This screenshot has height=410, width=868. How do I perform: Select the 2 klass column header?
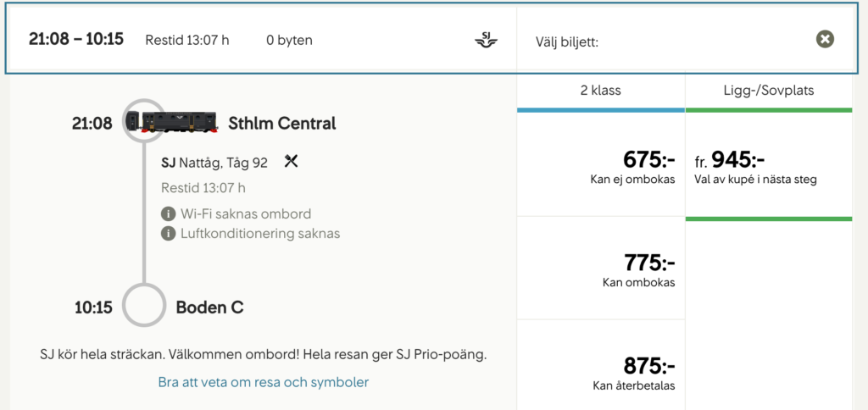point(601,91)
